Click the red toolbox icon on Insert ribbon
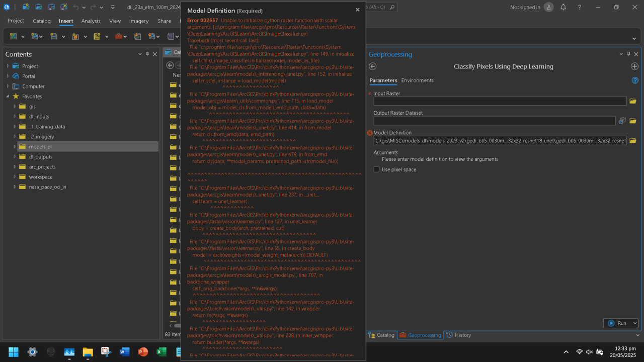 pos(118,36)
